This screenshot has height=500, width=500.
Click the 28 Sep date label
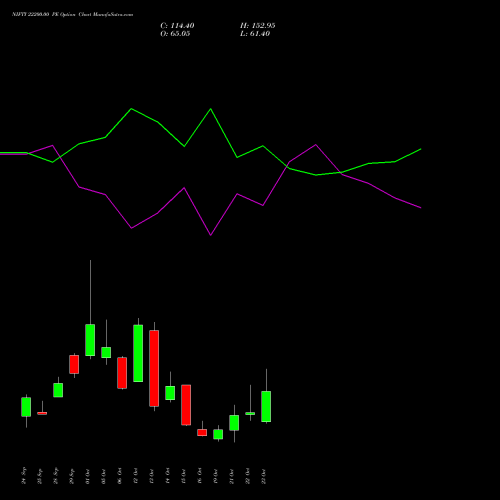pos(56,476)
